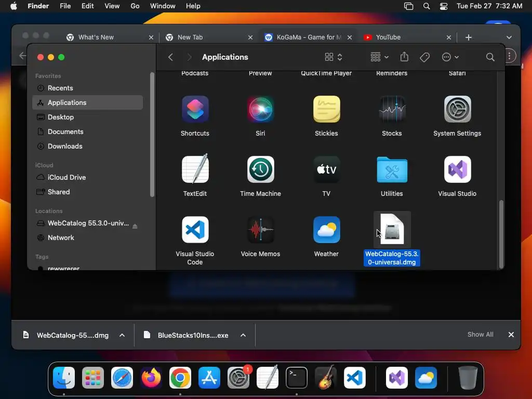Open the Window menu
The image size is (532, 399).
pos(163,6)
